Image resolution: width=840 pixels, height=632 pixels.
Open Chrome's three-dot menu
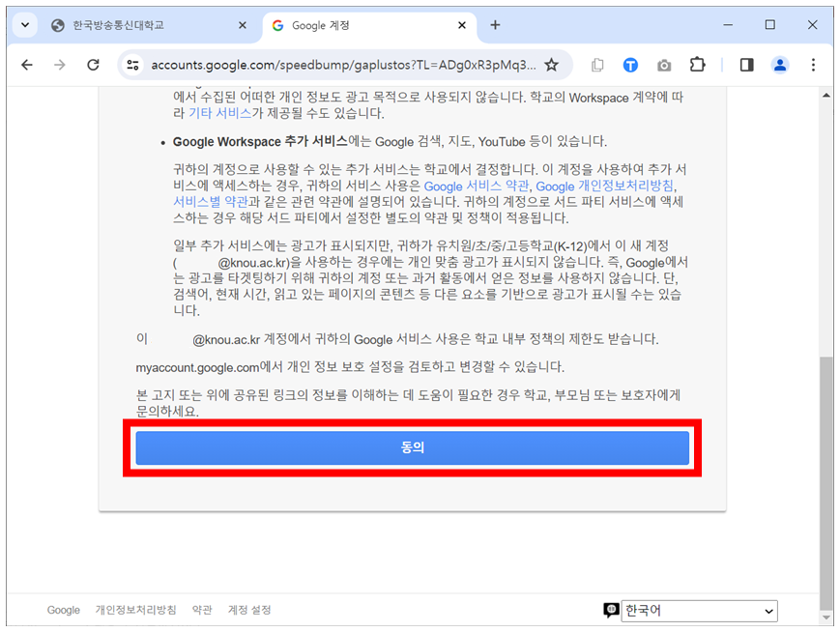pyautogui.click(x=813, y=65)
